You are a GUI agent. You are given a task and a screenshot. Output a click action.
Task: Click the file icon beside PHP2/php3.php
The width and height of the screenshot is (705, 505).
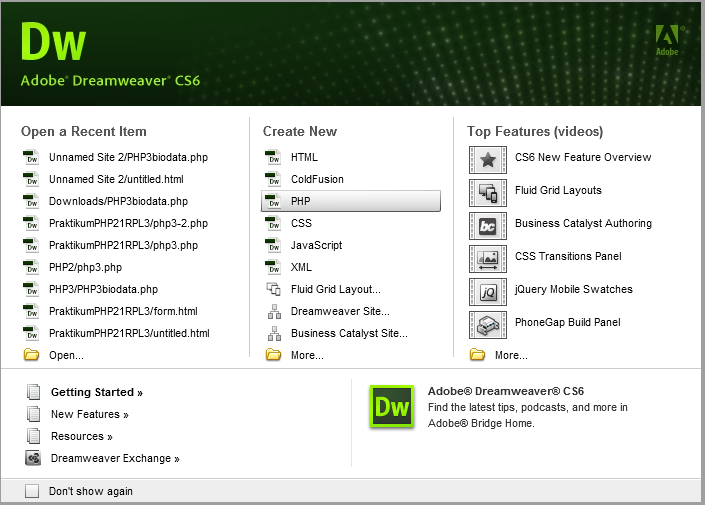[x=31, y=268]
